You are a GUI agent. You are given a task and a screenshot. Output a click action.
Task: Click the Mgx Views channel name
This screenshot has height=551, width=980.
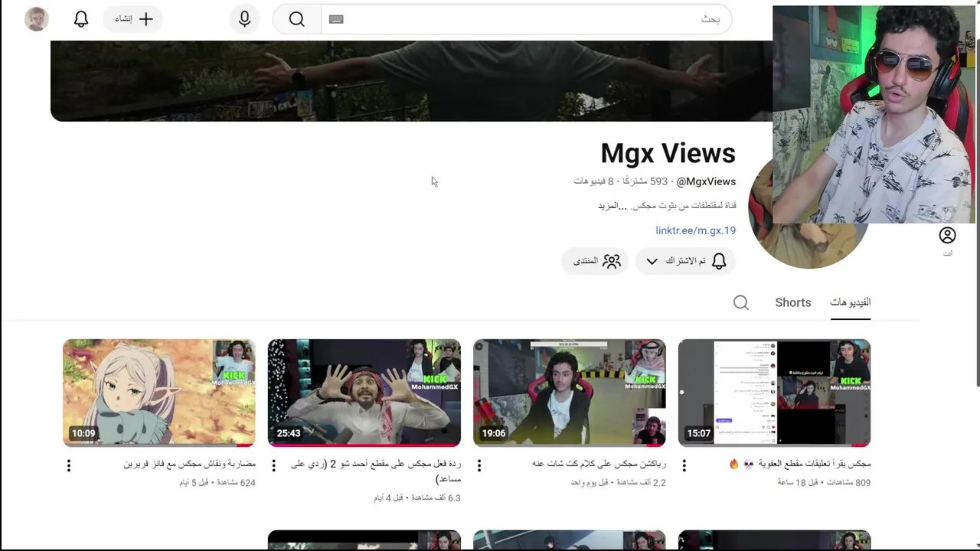point(668,153)
